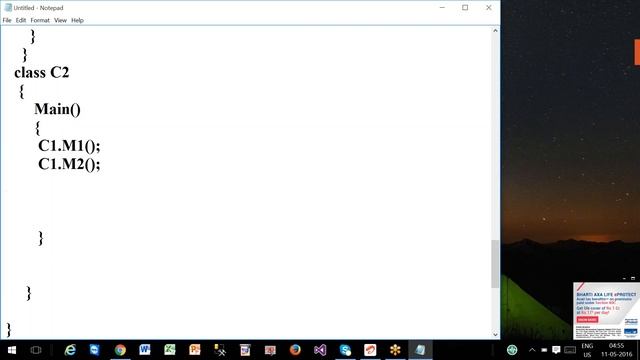Image resolution: width=640 pixels, height=360 pixels.
Task: Show hidden system tray icons
Action: [x=532, y=350]
